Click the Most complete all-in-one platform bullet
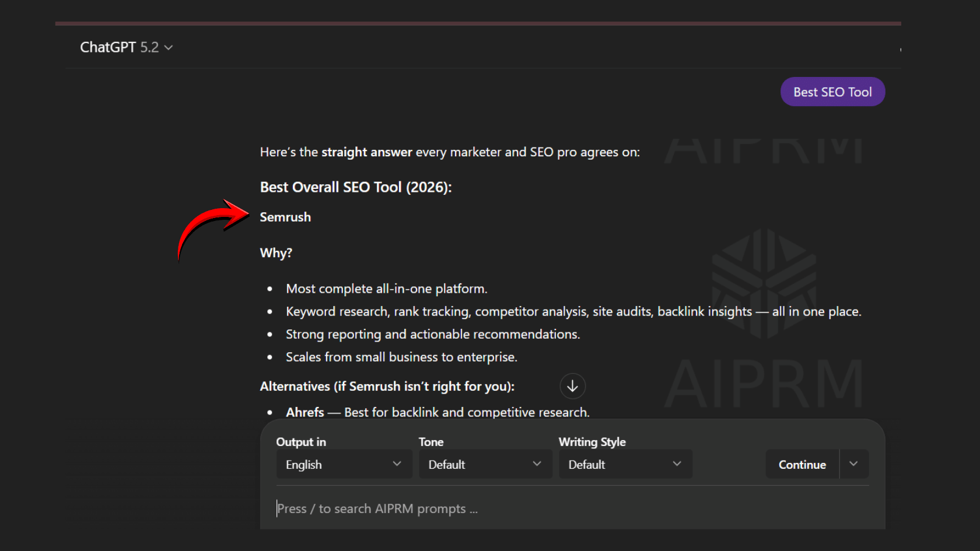The image size is (980, 551). coord(386,289)
